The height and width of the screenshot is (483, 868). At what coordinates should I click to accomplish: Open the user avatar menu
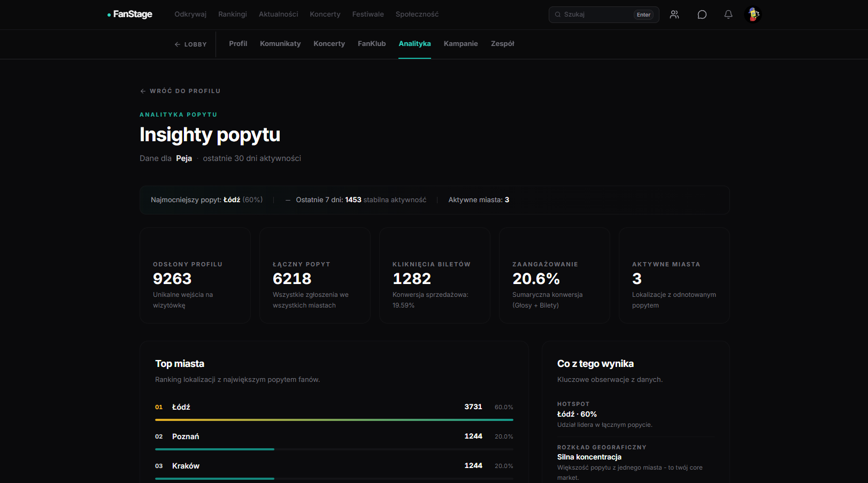coord(753,14)
